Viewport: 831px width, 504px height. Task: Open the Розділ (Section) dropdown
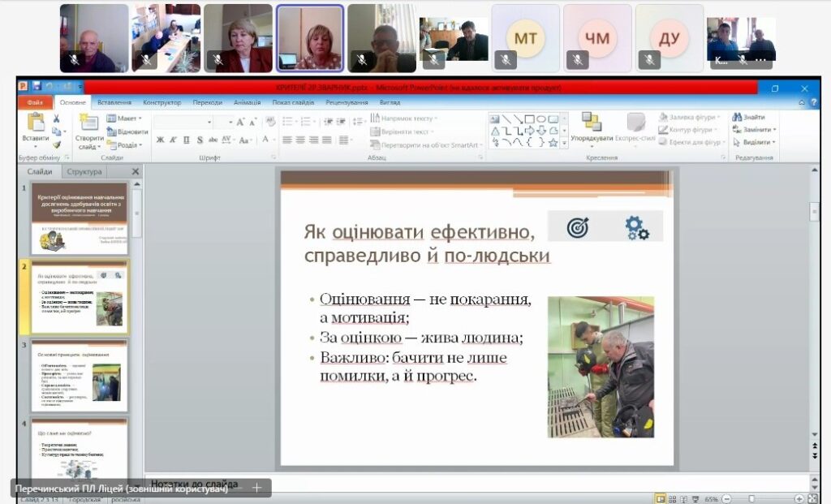click(x=127, y=144)
